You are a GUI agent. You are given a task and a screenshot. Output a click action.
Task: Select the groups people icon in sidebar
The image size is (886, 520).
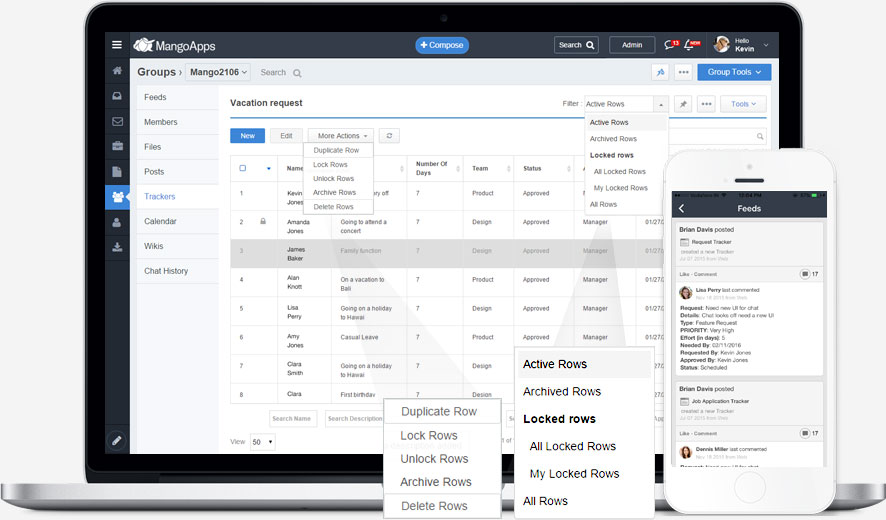click(118, 197)
